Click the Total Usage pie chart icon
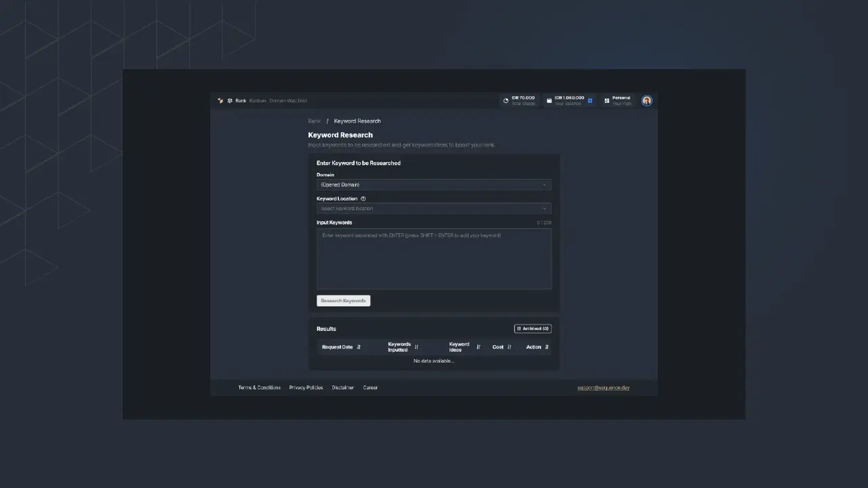This screenshot has height=488, width=868. tap(506, 100)
